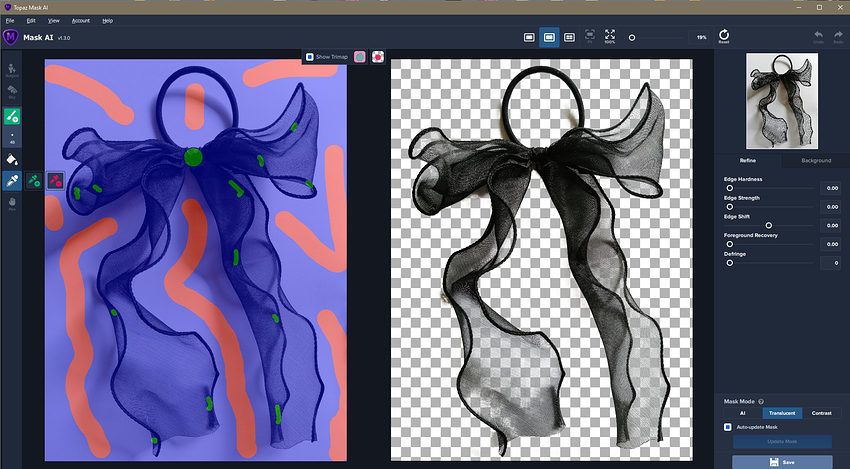Click the original image thumbnail preview
This screenshot has width=850, height=469.
point(782,99)
